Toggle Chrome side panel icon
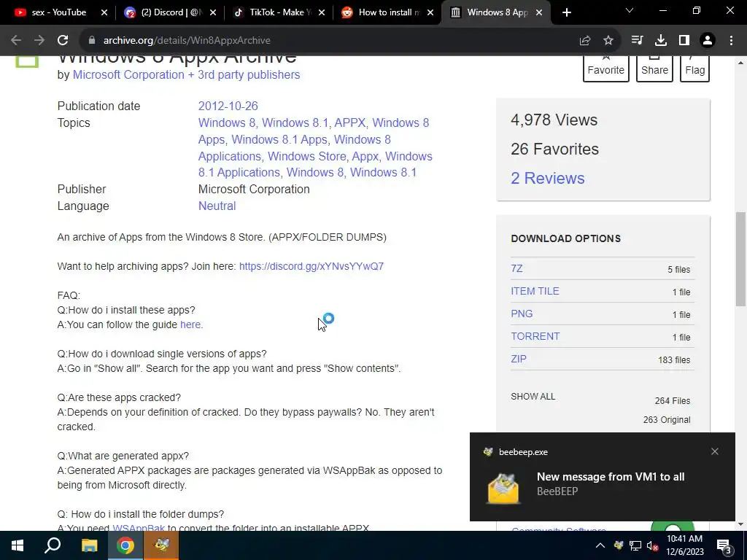This screenshot has height=560, width=747. (684, 41)
